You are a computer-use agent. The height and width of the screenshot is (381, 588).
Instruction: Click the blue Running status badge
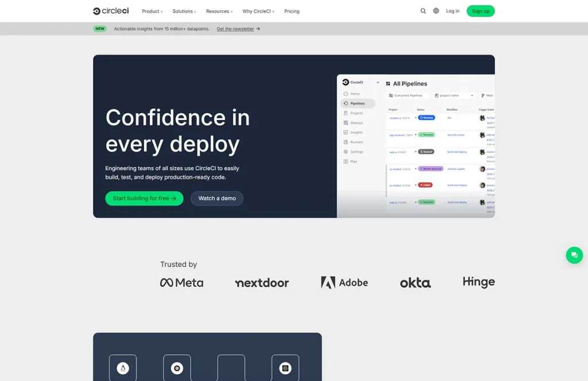(427, 118)
